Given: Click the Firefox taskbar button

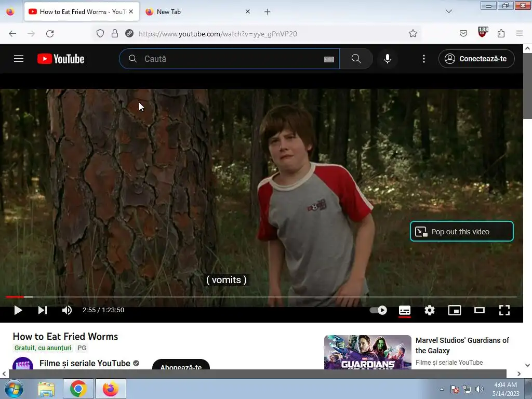Looking at the screenshot, I should click(x=111, y=389).
